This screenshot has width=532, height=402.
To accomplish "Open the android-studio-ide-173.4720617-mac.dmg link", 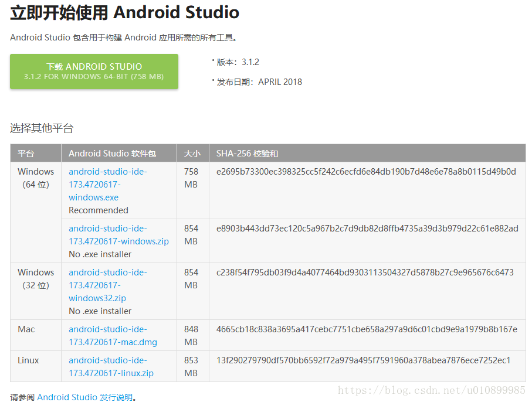I will [x=113, y=336].
